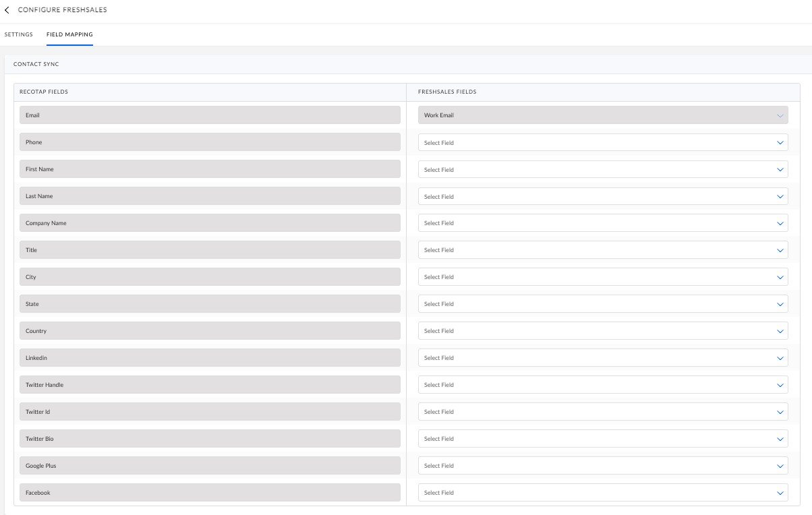The width and height of the screenshot is (812, 515).
Task: Open Select Field dropdown for Phone
Action: pos(603,142)
